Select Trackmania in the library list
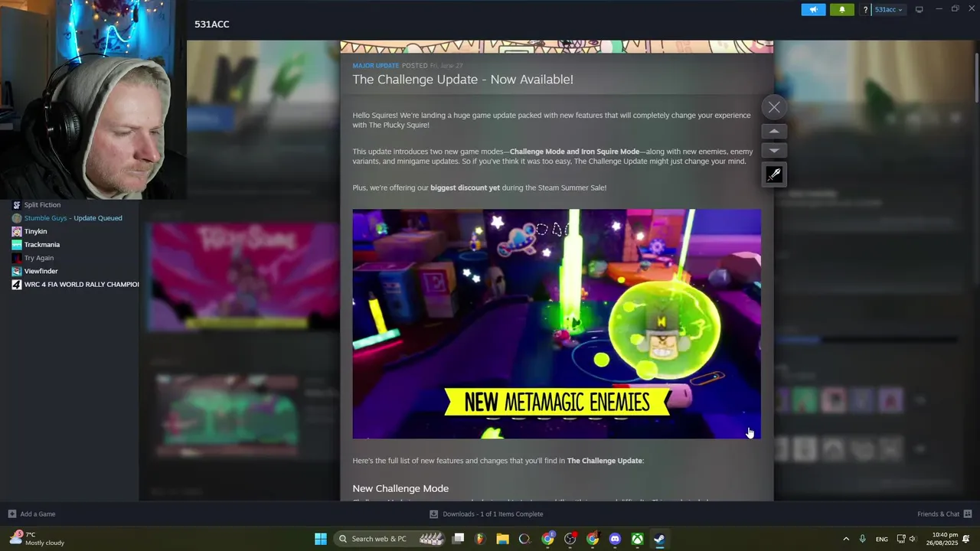 pos(42,245)
